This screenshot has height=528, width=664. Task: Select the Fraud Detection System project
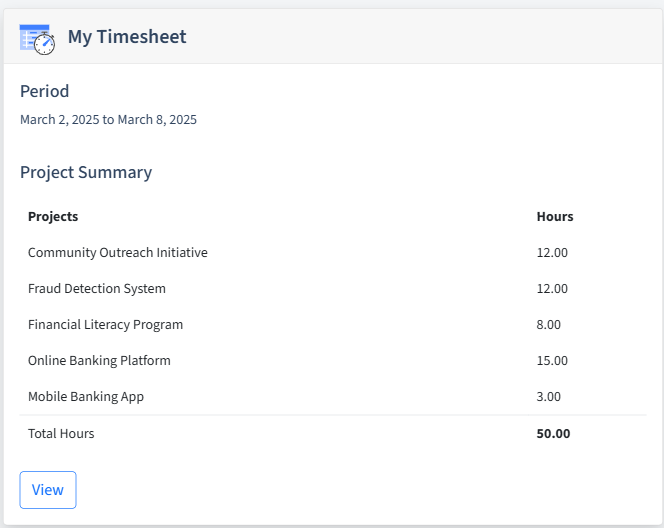(97, 288)
